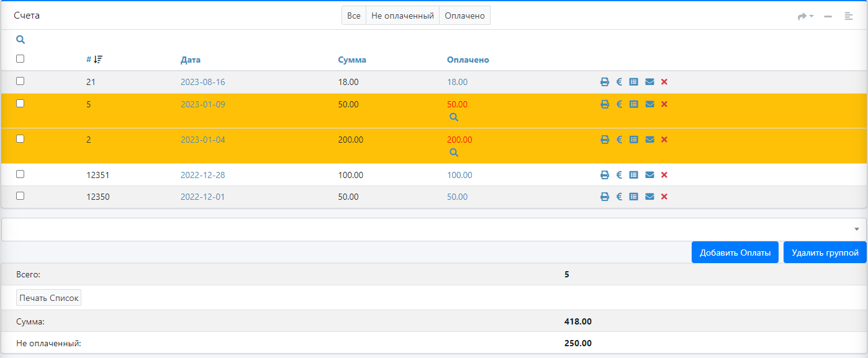The width and height of the screenshot is (868, 358).
Task: Toggle the select-all checkbox in the header
Action: pyautogui.click(x=20, y=59)
